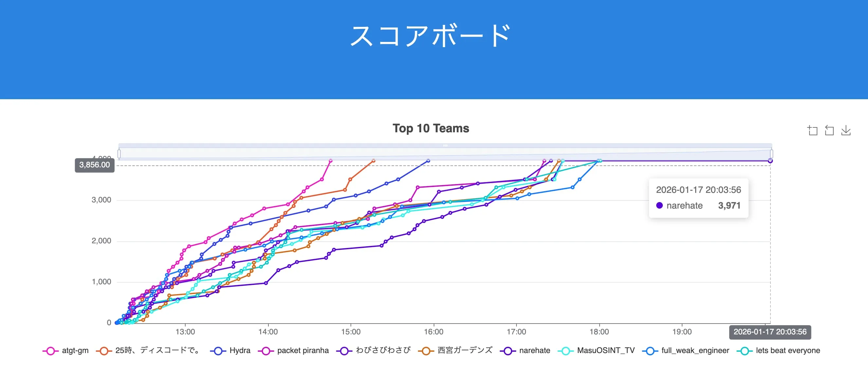The width and height of the screenshot is (868, 374).
Task: Activate the data zoom area selection tool
Action: pyautogui.click(x=812, y=131)
